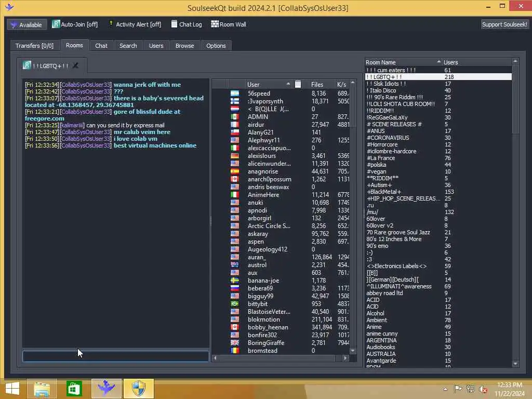The width and height of the screenshot is (532, 399).
Task: Click the muted volume tray icon
Action: tap(483, 389)
